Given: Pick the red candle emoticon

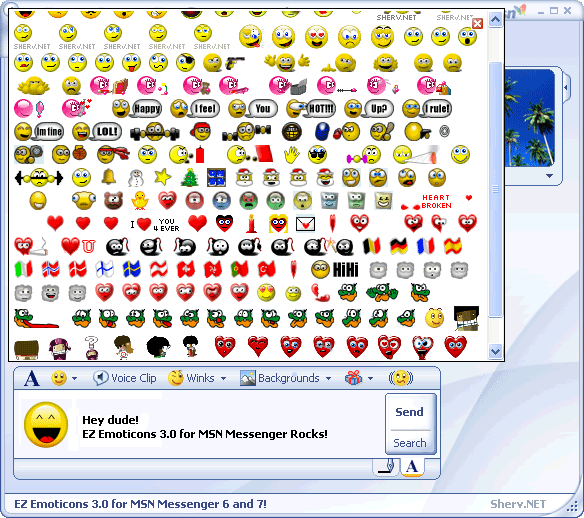Looking at the screenshot, I should [251, 223].
